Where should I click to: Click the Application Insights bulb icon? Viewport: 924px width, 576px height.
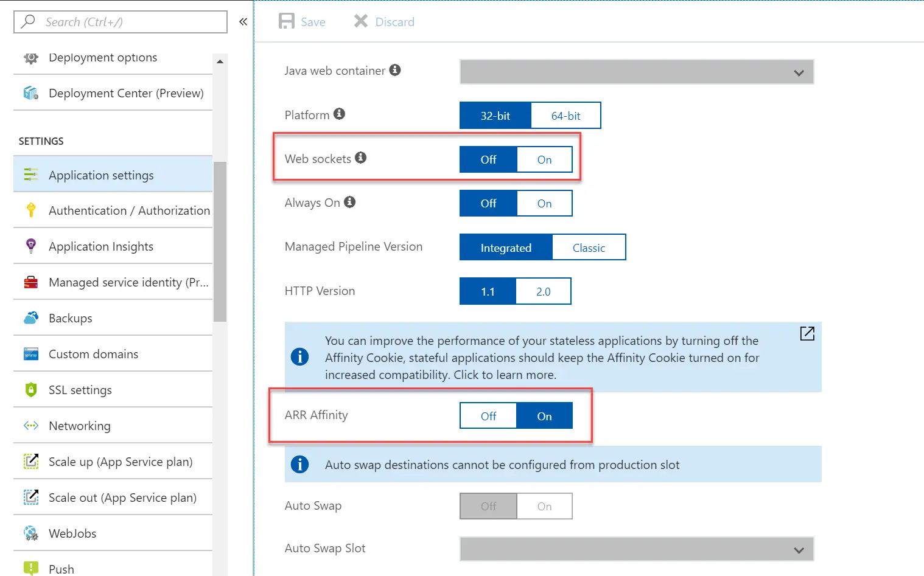(x=30, y=246)
